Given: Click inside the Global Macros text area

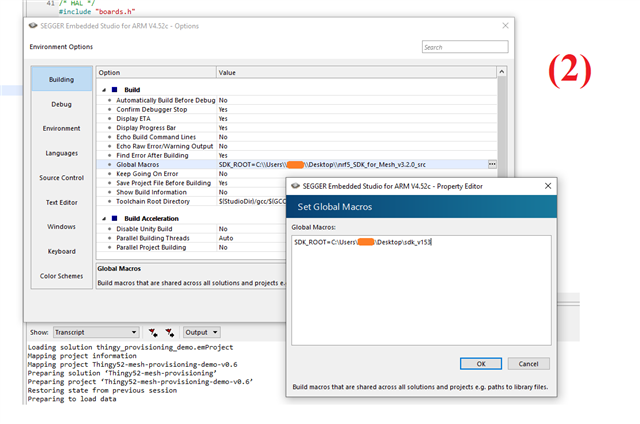Looking at the screenshot, I should click(x=421, y=290).
